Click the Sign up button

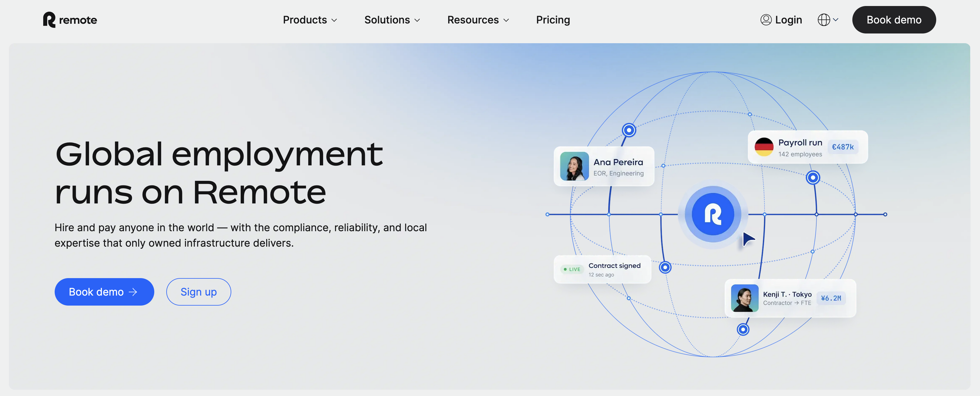click(199, 292)
